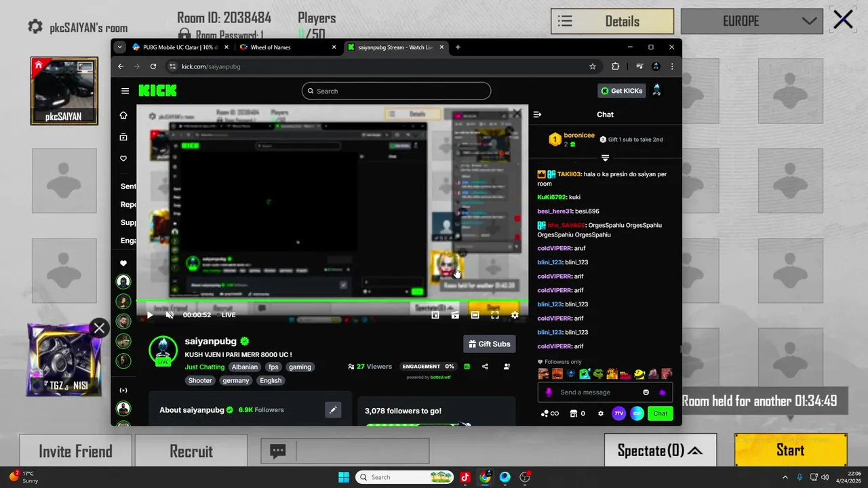The image size is (868, 488).
Task: Open TikTok from the taskbar
Action: 465,477
